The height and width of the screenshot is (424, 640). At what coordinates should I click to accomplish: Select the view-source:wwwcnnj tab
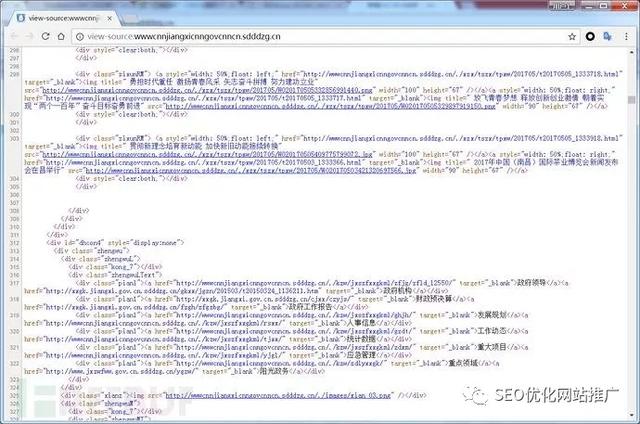pos(64,18)
